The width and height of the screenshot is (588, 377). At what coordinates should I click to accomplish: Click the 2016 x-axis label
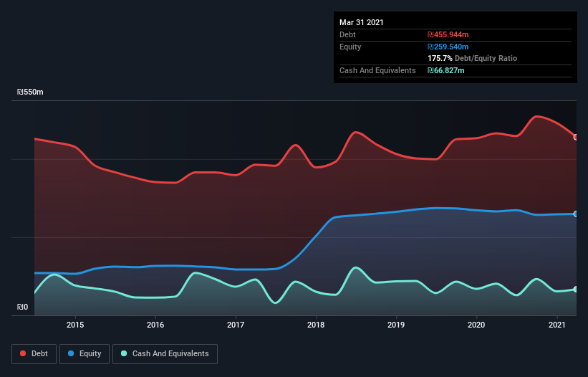[x=155, y=325]
